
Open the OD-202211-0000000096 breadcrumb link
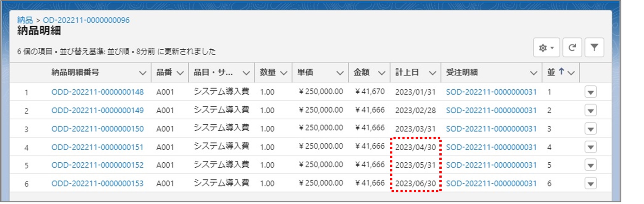point(86,20)
